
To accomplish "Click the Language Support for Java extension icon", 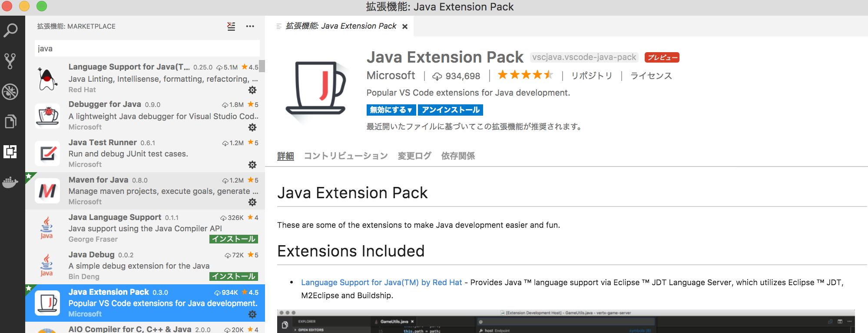I will pyautogui.click(x=47, y=79).
